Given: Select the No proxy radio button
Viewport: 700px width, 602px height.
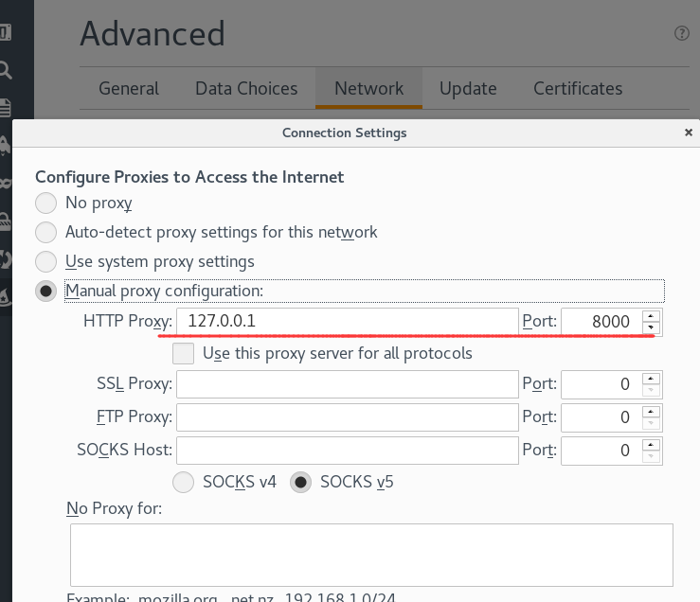Looking at the screenshot, I should pos(45,203).
